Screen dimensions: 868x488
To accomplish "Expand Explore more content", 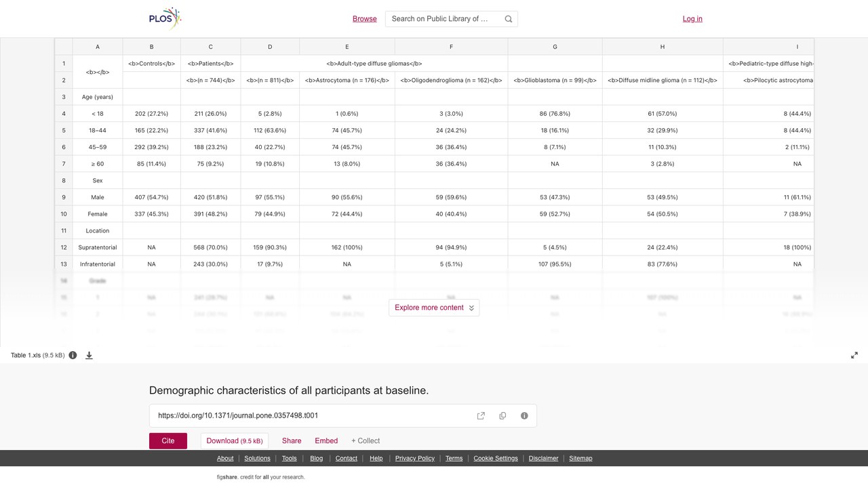I will [434, 308].
